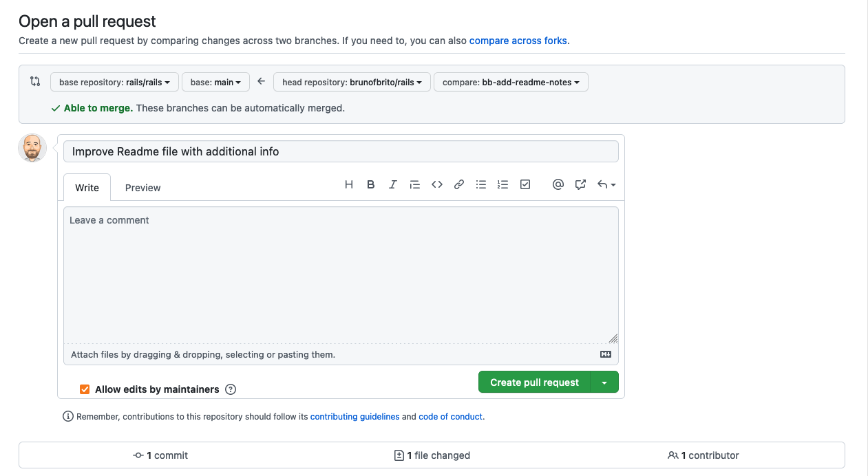Click the Markdown icon in the comment footer
The height and width of the screenshot is (476, 868).
605,354
